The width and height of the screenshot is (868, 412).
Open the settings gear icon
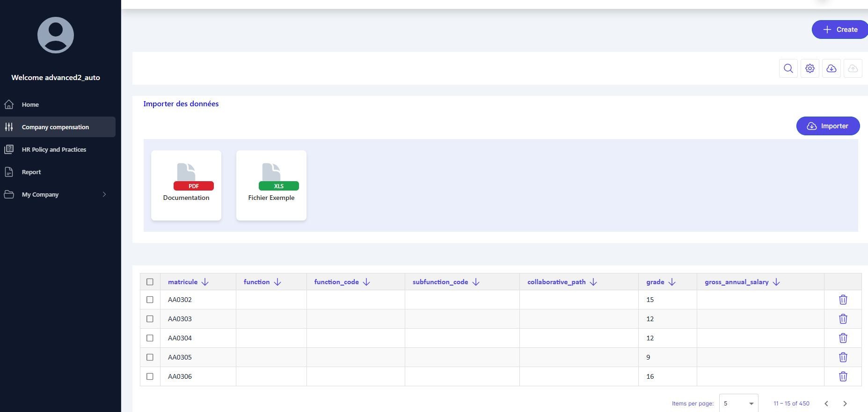tap(810, 68)
